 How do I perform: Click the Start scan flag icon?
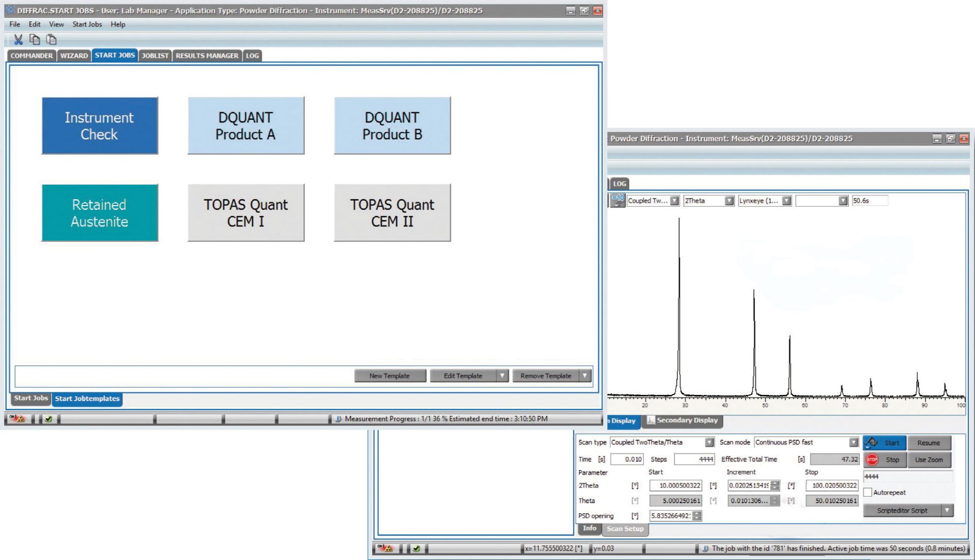click(x=872, y=443)
